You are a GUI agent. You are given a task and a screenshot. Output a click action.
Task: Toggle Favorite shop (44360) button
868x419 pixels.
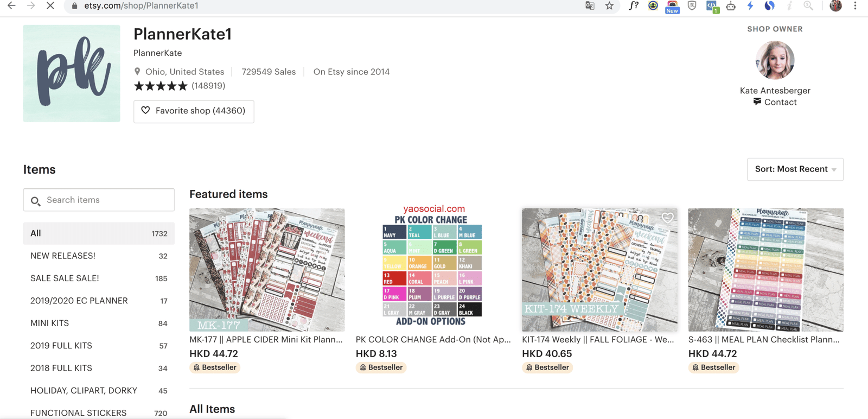tap(194, 111)
